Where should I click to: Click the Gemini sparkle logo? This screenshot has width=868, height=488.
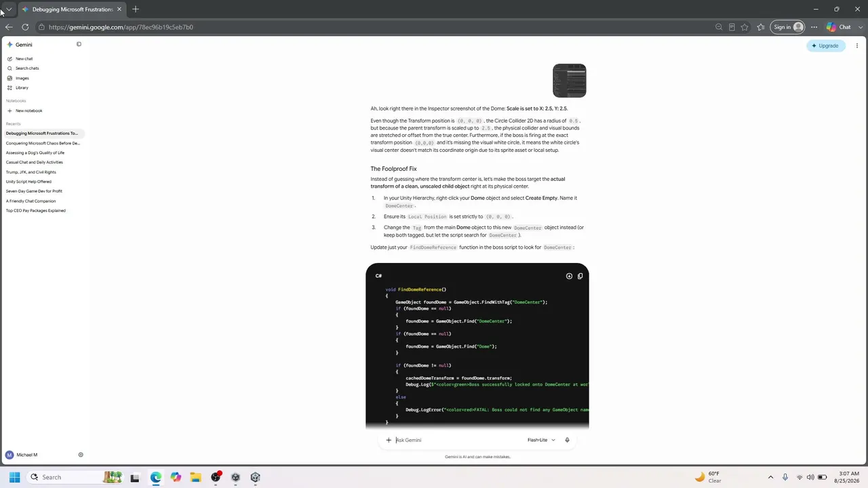tap(9, 45)
